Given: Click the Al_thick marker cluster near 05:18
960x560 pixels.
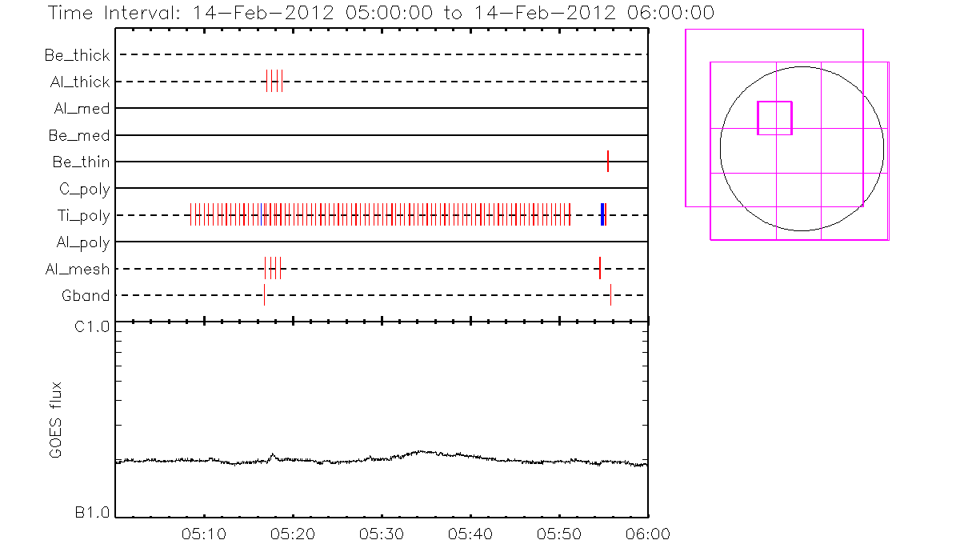Looking at the screenshot, I should click(274, 82).
